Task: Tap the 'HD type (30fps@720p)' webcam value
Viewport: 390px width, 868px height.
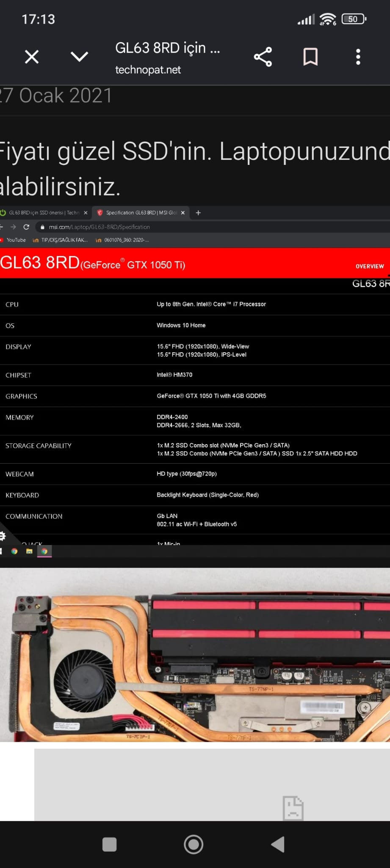Action: pos(187,474)
